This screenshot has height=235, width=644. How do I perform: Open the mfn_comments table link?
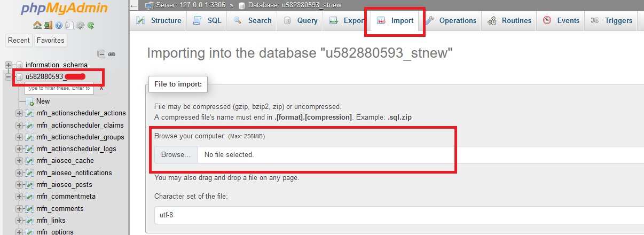coord(60,208)
